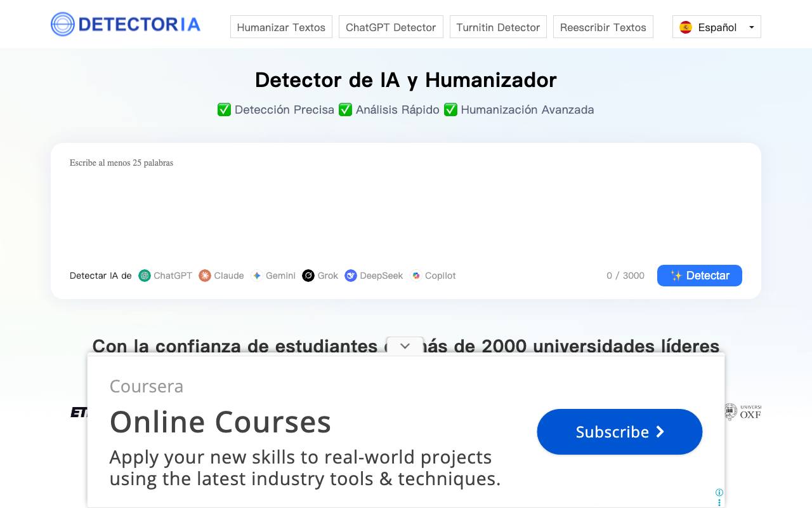Click the Detectar IA de label
Viewport: 812px width, 508px height.
[x=101, y=276]
